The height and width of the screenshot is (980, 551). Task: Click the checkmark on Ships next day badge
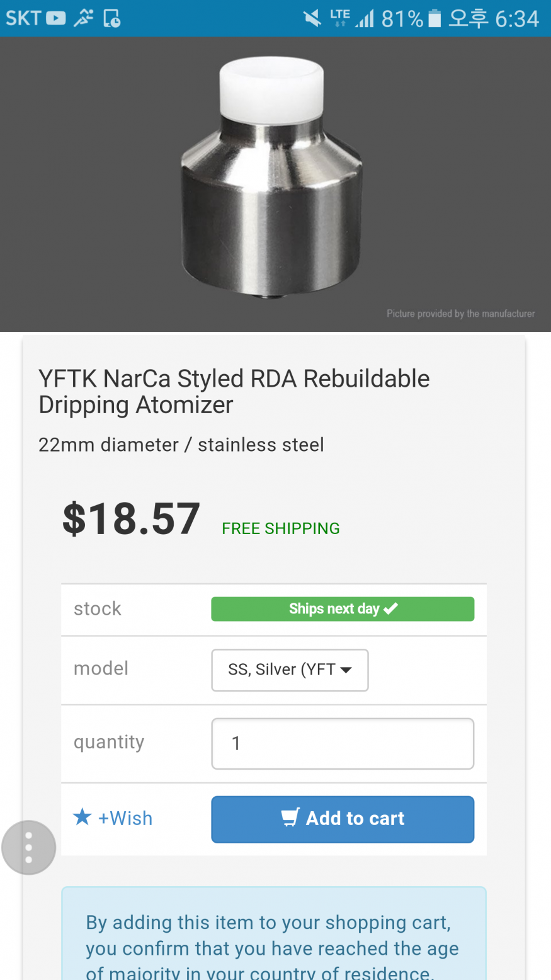391,608
